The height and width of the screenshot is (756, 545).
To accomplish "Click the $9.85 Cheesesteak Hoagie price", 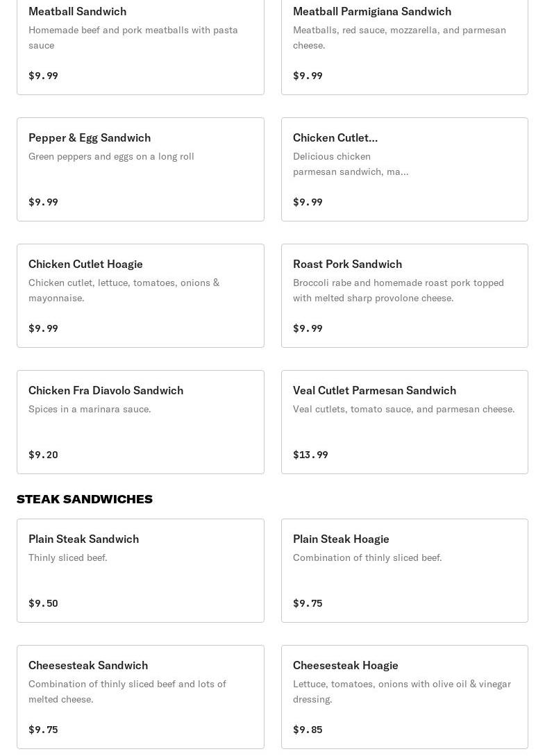I will pos(308,730).
